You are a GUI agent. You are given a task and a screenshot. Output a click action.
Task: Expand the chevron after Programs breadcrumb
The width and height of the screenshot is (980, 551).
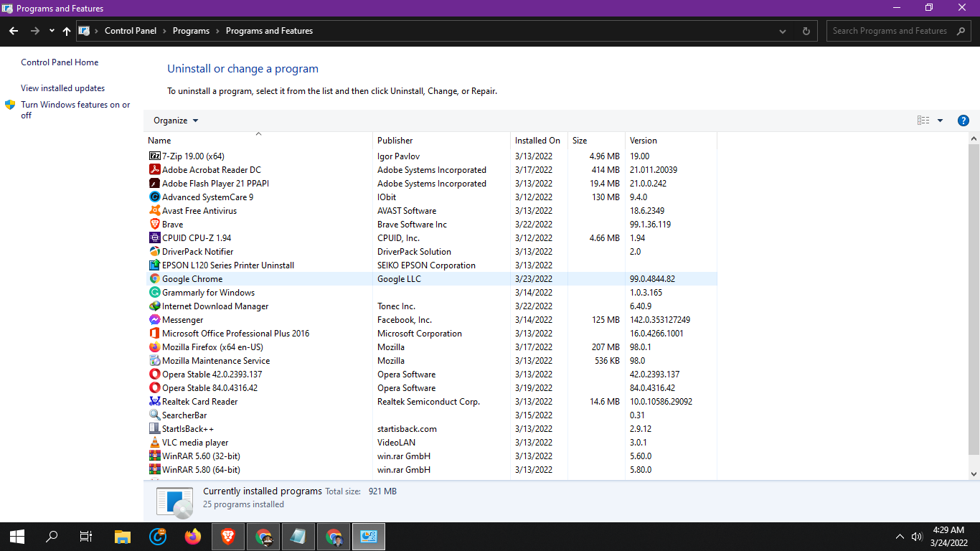coord(217,31)
